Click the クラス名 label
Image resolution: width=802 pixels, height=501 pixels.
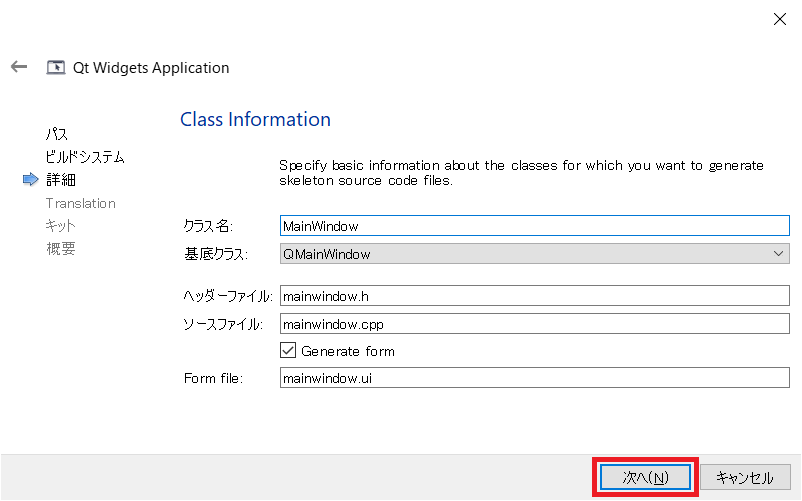[x=208, y=226]
